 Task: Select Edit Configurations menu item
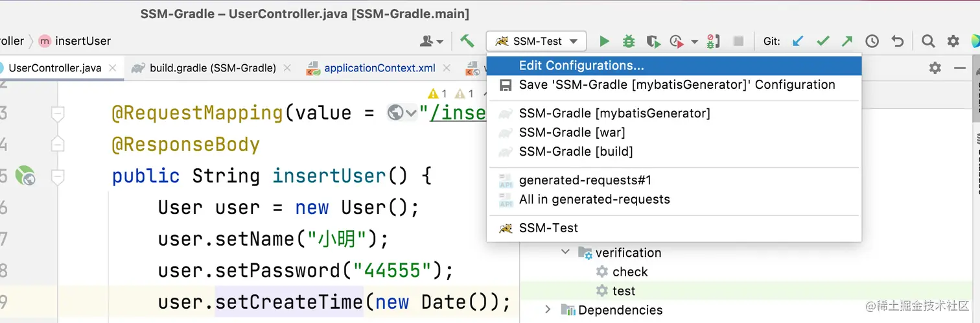click(x=581, y=66)
